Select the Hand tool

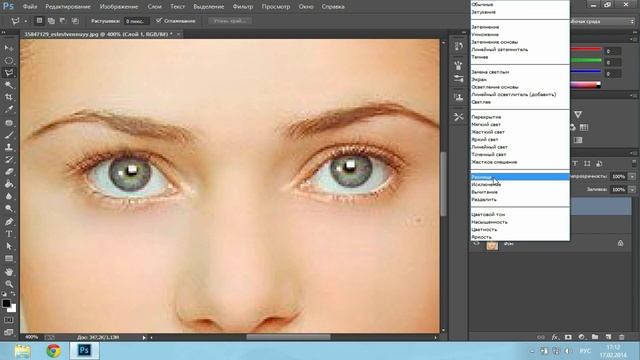tap(9, 271)
